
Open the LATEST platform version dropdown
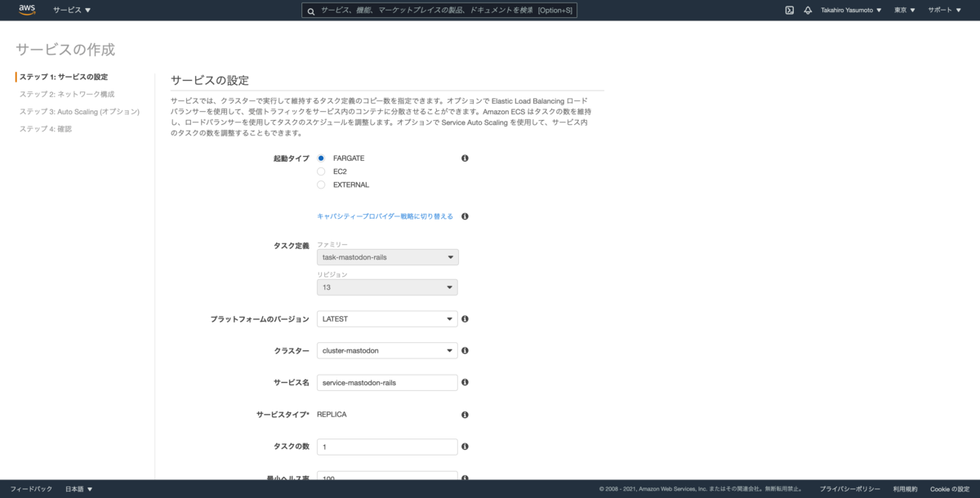(387, 319)
